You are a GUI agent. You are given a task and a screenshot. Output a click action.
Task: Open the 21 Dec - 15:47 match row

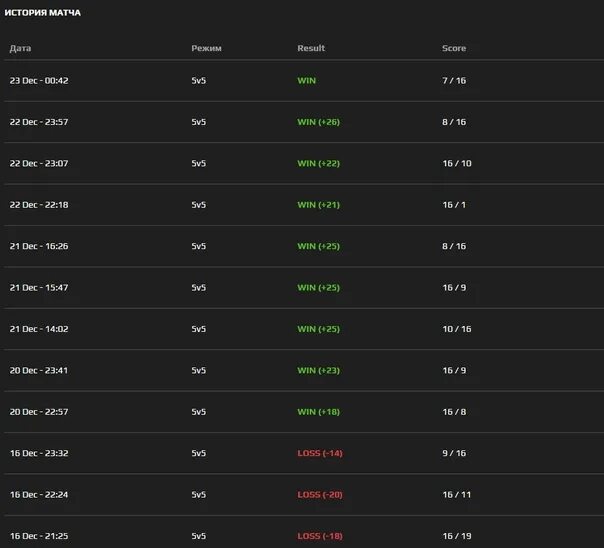39,288
